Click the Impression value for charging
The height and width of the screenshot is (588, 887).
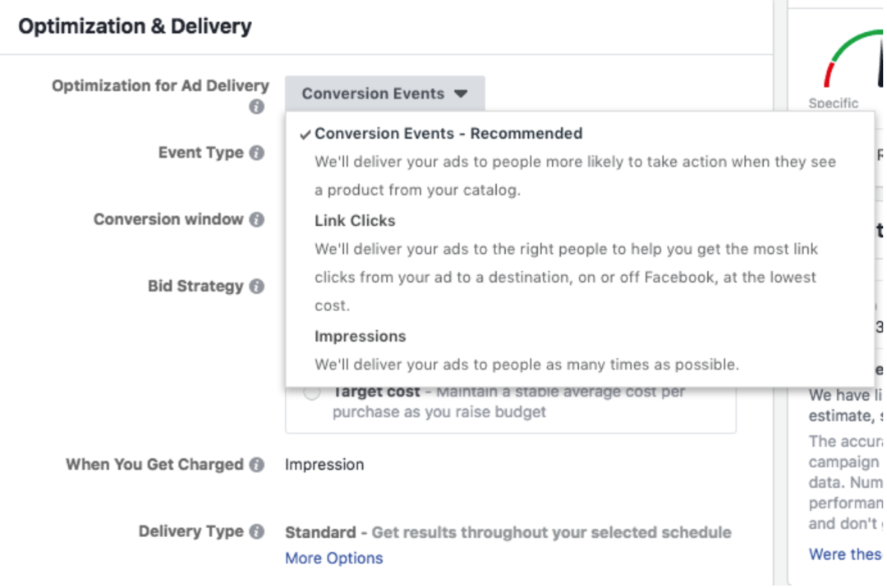(x=324, y=465)
